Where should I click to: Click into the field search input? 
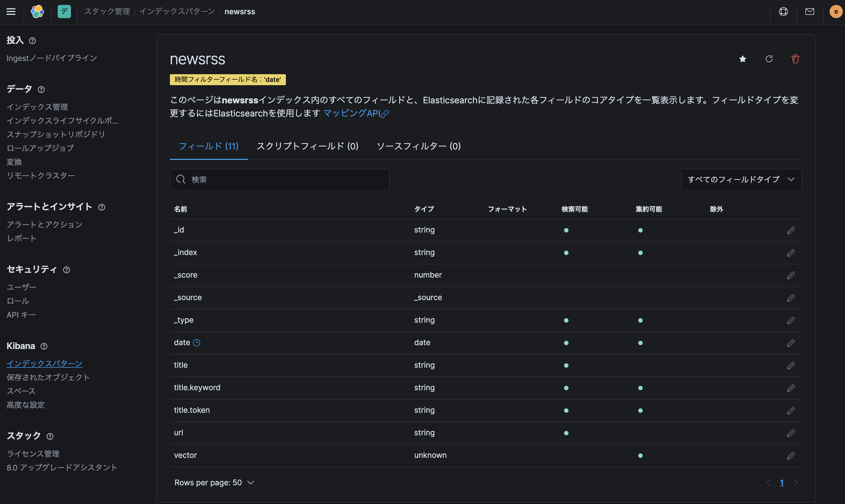[280, 180]
